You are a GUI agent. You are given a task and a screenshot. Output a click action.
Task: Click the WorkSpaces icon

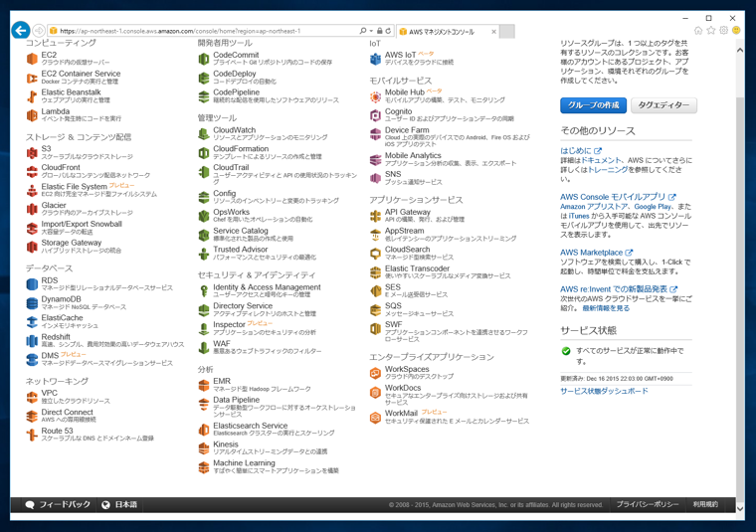click(376, 373)
